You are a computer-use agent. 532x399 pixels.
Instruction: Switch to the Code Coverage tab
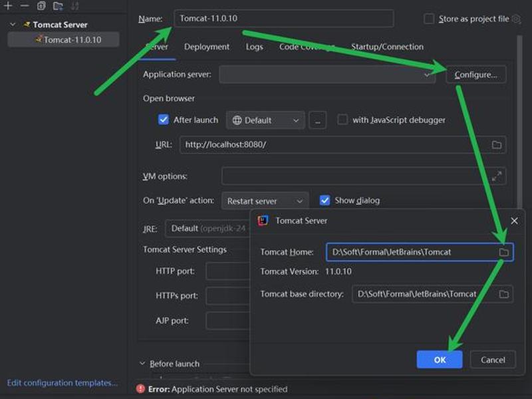(307, 47)
